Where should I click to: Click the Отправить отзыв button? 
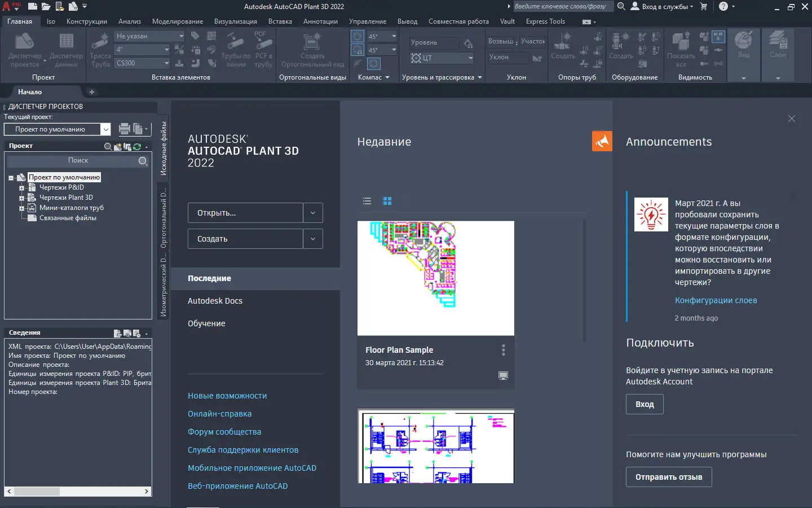(x=668, y=477)
